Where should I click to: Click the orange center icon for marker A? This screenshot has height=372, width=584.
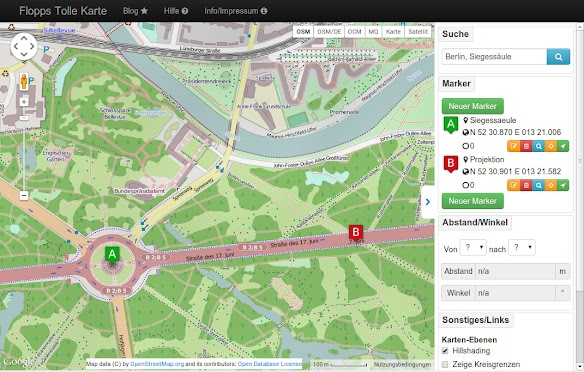(x=550, y=146)
